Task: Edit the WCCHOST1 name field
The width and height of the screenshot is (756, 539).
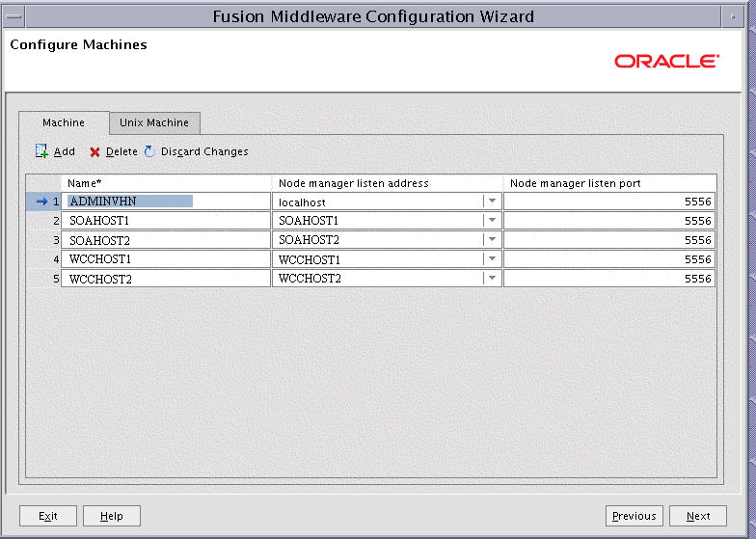Action: (166, 258)
